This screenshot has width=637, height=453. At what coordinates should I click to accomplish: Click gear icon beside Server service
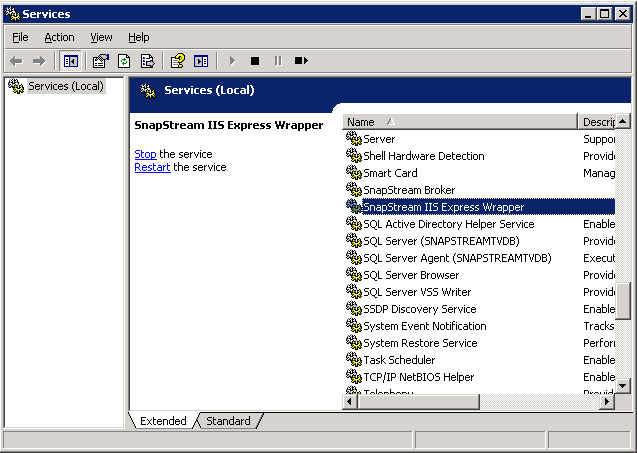(x=353, y=139)
